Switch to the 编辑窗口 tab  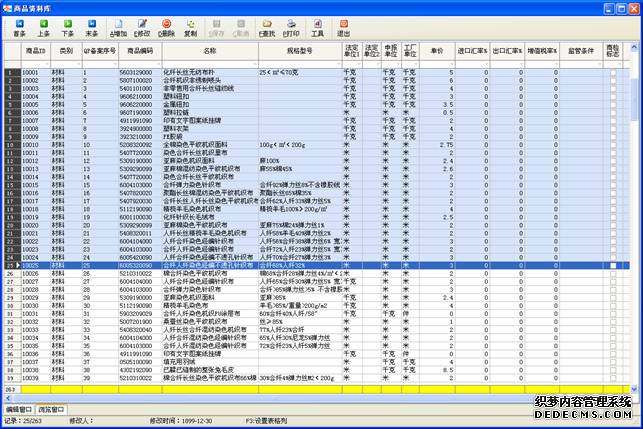(x=20, y=409)
